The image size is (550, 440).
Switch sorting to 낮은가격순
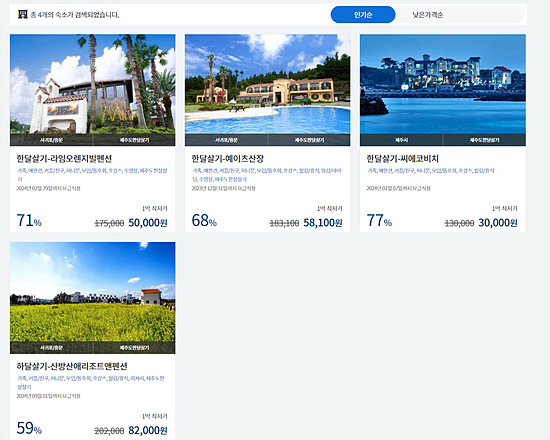[428, 15]
